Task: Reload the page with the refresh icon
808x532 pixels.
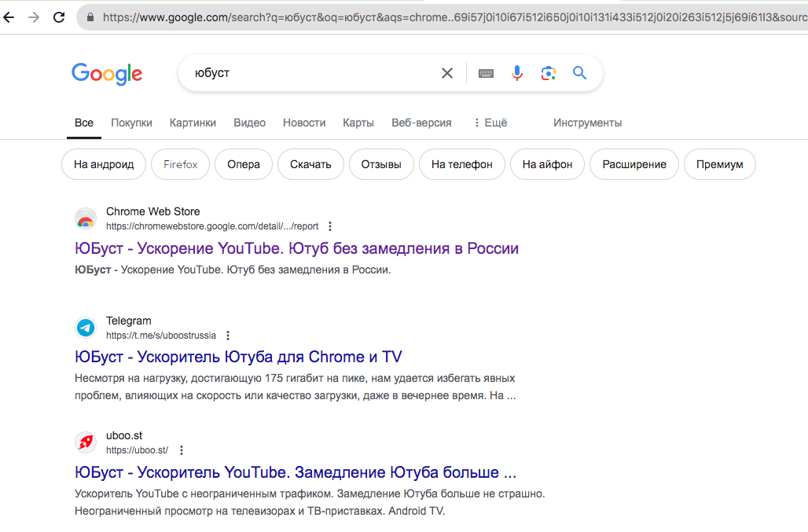Action: (59, 17)
